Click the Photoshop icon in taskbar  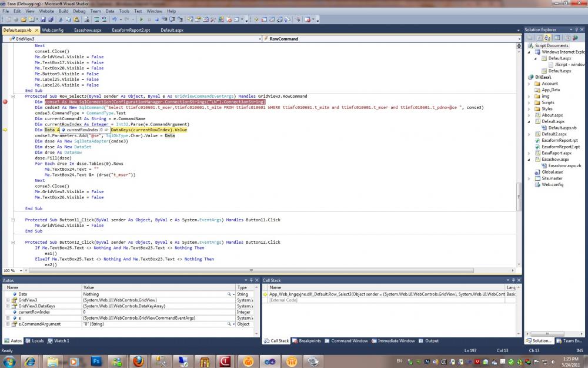[x=96, y=361]
